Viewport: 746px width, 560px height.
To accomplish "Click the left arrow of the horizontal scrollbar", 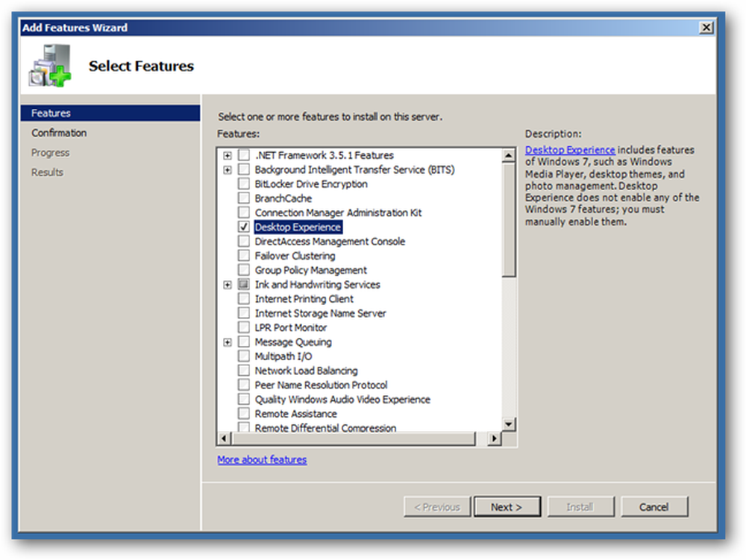I will [x=225, y=438].
